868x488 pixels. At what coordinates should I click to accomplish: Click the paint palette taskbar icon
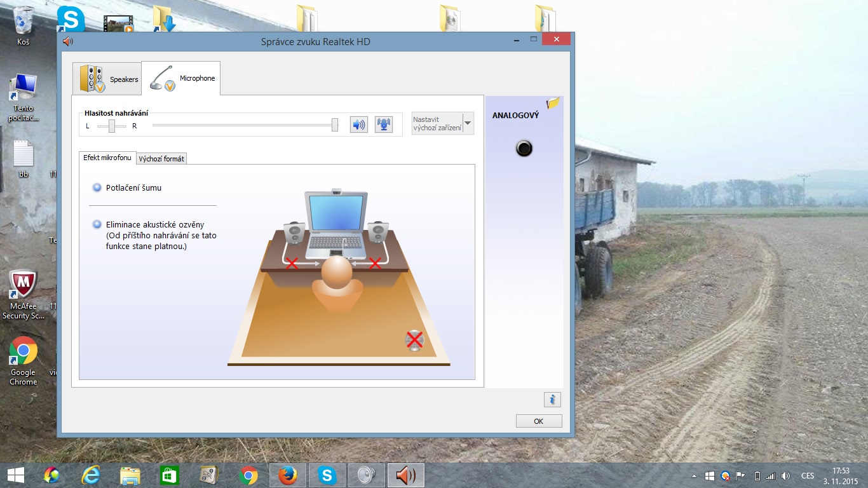51,475
